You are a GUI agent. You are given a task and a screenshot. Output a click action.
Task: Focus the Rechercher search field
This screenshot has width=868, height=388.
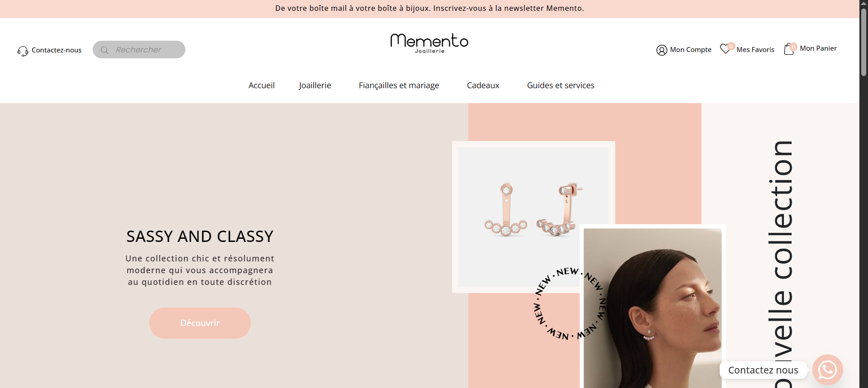[139, 50]
